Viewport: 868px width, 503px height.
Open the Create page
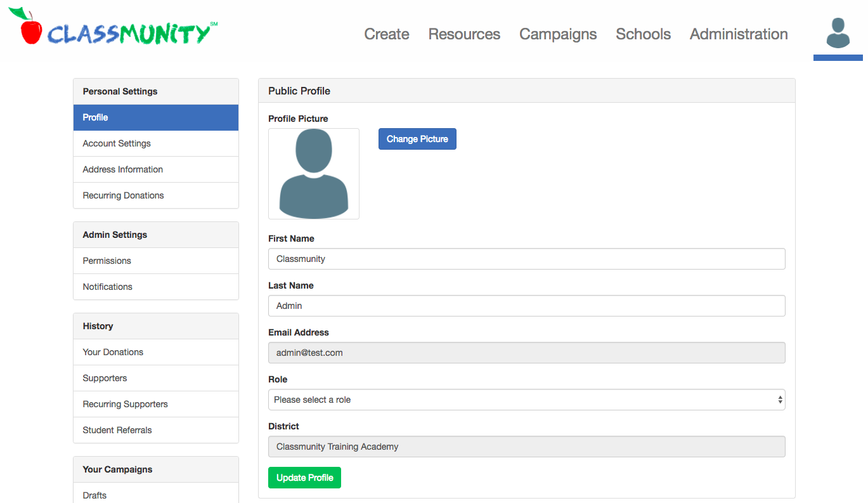[x=386, y=34]
